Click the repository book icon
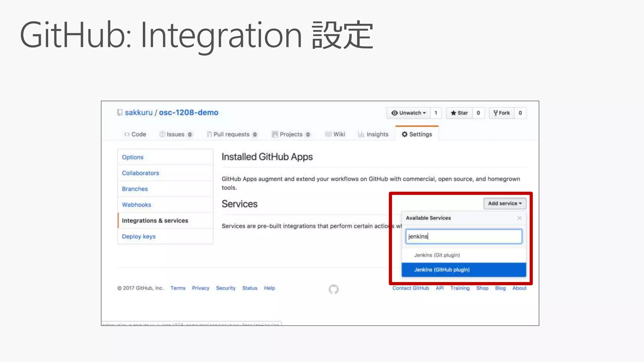This screenshot has width=644, height=362. click(120, 112)
